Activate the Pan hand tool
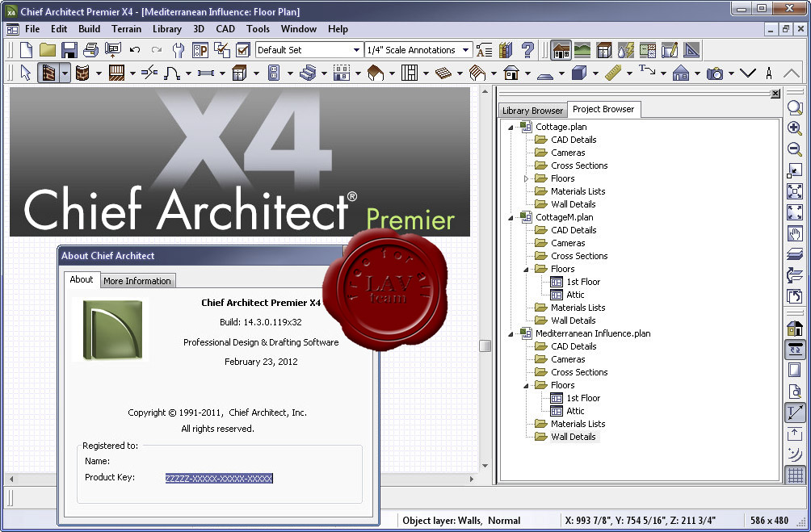 (795, 233)
